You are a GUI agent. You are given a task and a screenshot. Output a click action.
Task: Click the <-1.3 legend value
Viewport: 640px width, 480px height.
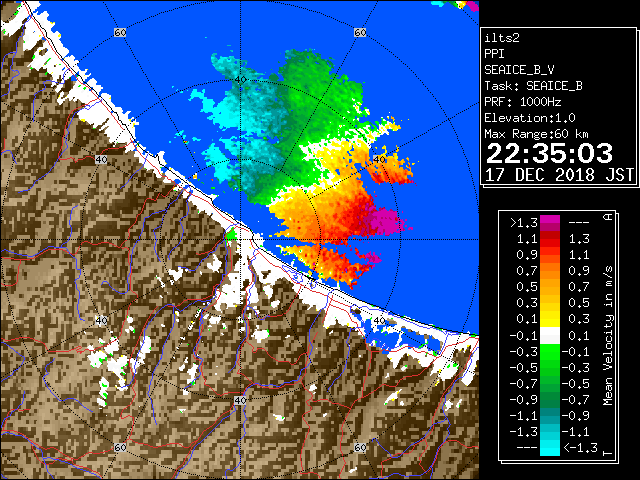point(580,447)
